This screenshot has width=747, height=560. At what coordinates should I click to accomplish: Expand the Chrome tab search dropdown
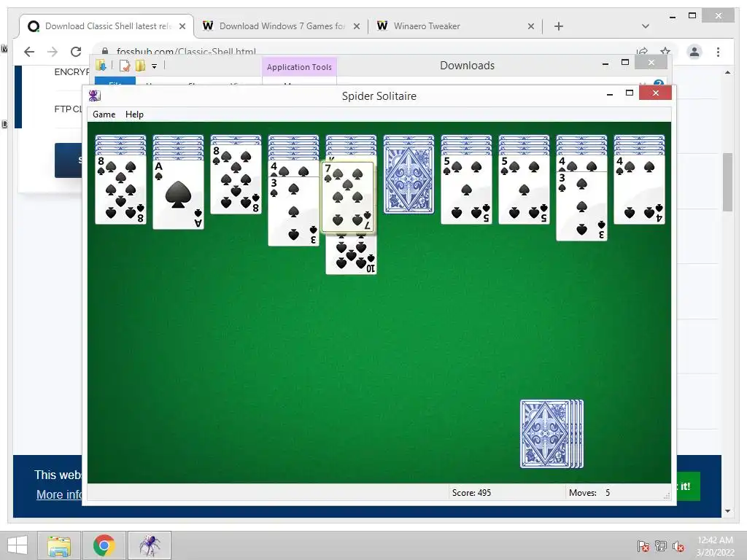[x=646, y=26]
